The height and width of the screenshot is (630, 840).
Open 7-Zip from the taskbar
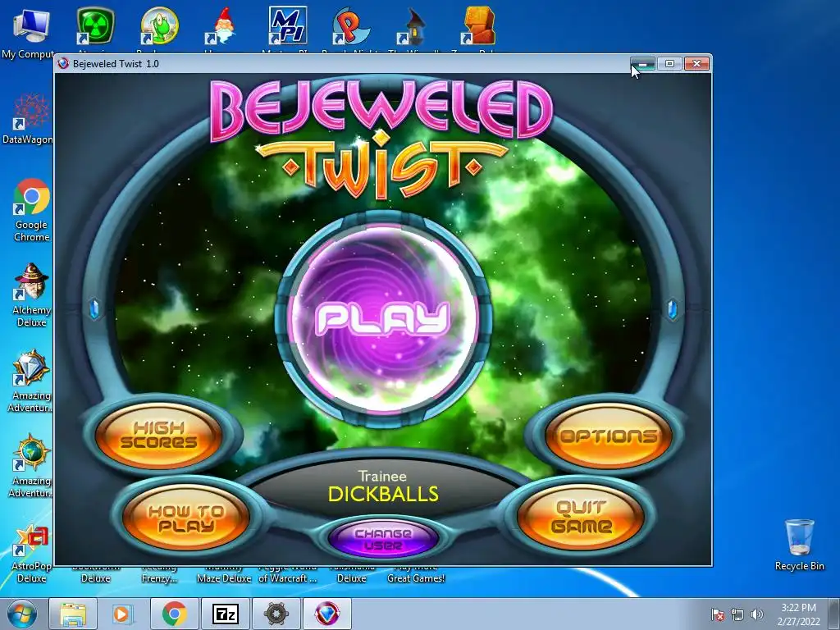(x=225, y=614)
